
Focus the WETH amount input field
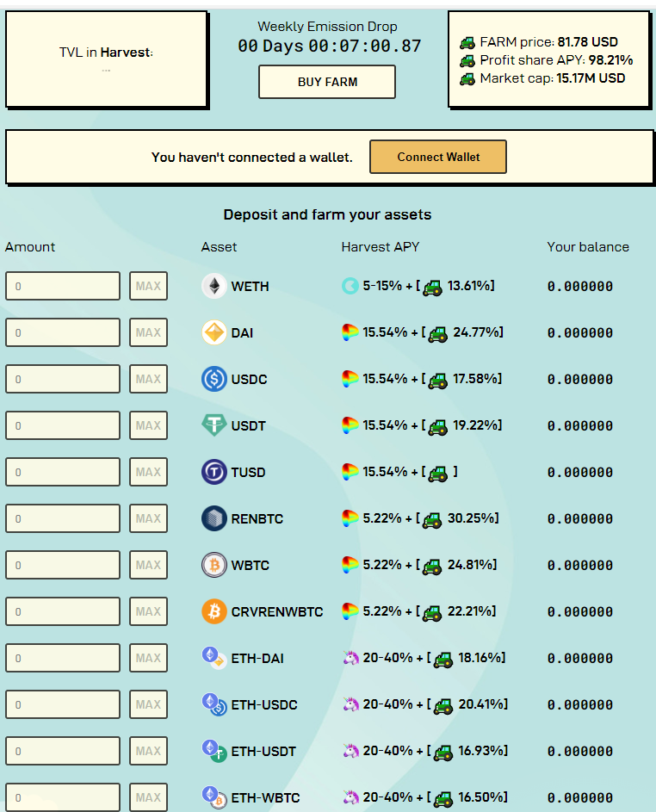pos(63,286)
